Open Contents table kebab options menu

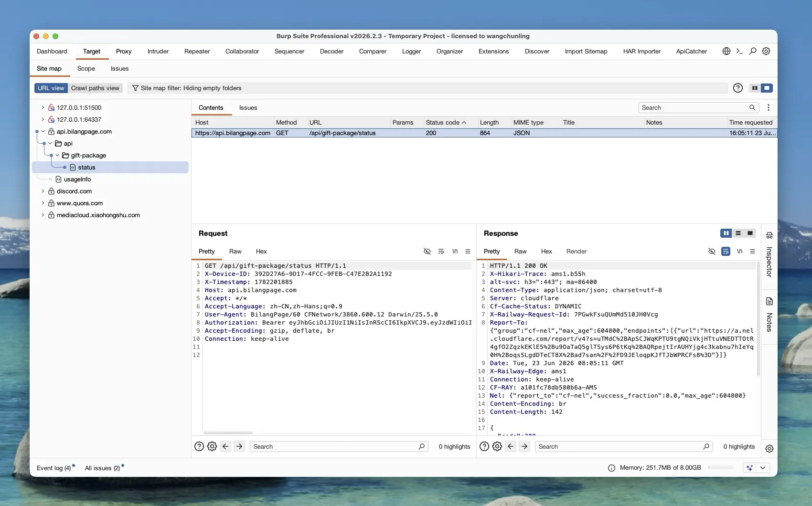[769, 107]
